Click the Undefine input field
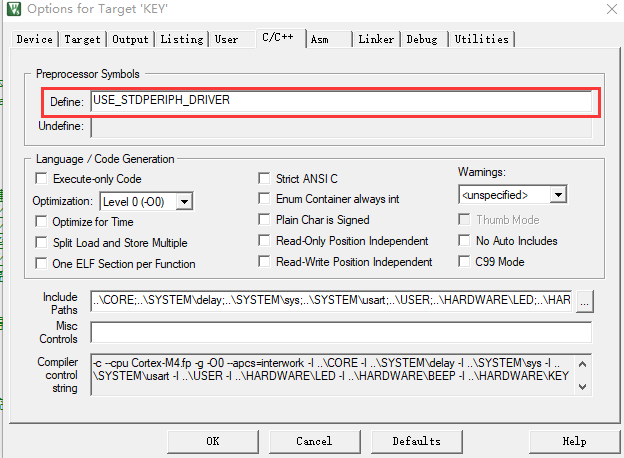 [x=341, y=127]
